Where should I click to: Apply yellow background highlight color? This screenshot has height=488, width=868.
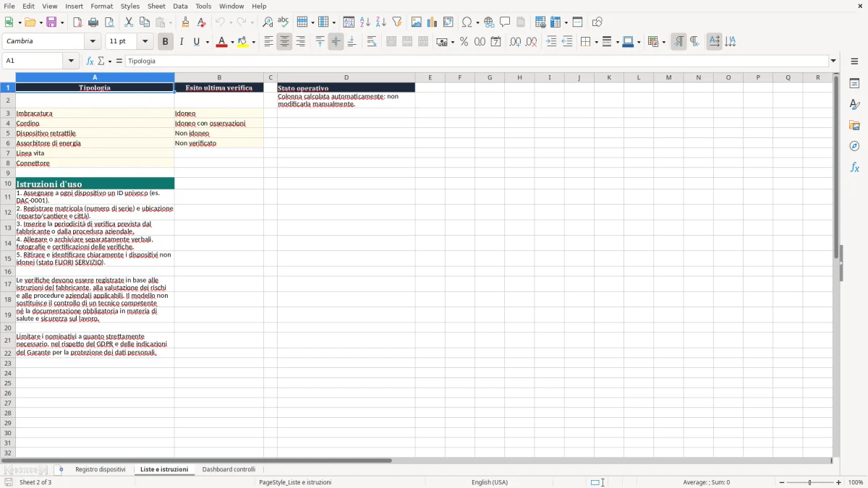click(242, 42)
